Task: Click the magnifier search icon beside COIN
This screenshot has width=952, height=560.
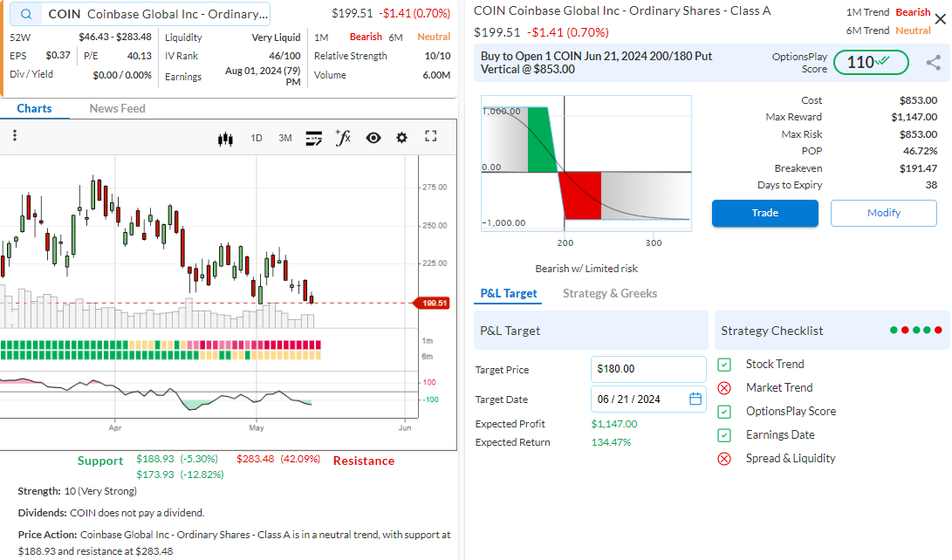Action: pos(26,14)
